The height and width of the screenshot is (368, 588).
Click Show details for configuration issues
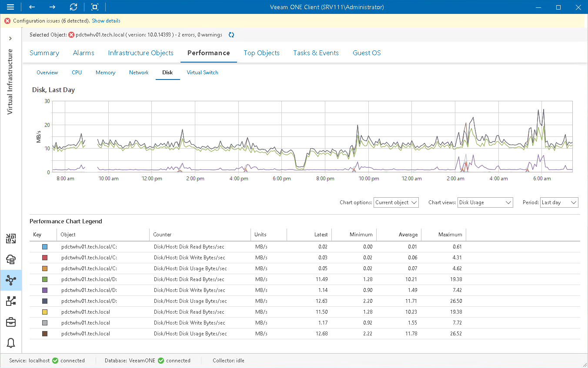(106, 20)
